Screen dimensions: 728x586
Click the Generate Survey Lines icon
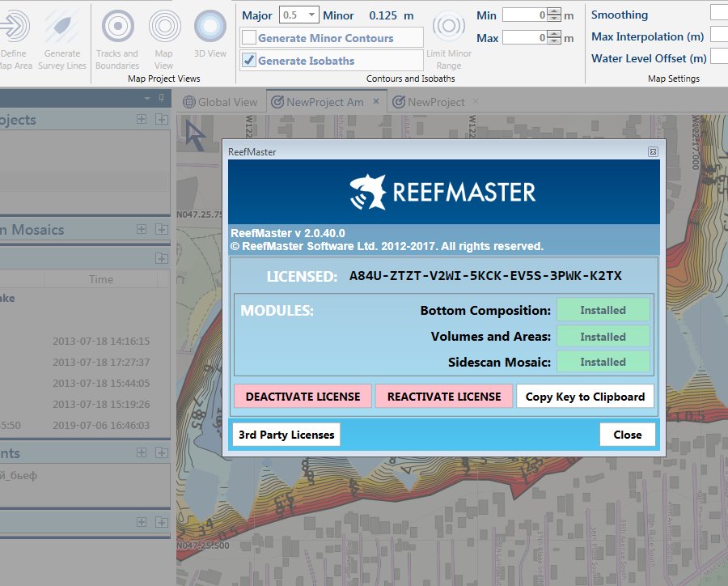tap(62, 28)
